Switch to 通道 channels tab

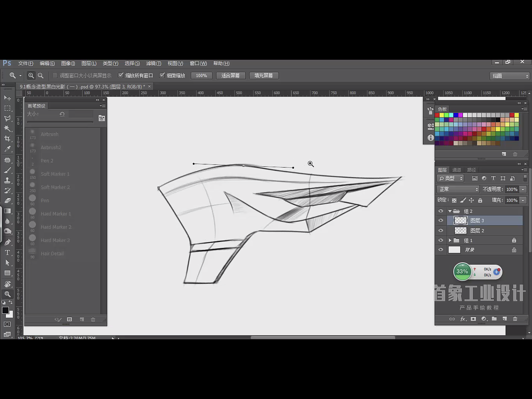[457, 170]
